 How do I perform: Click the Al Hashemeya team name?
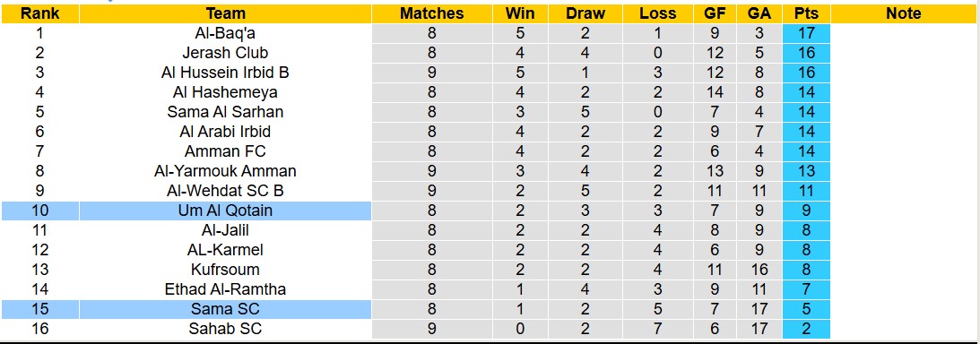coord(226,92)
